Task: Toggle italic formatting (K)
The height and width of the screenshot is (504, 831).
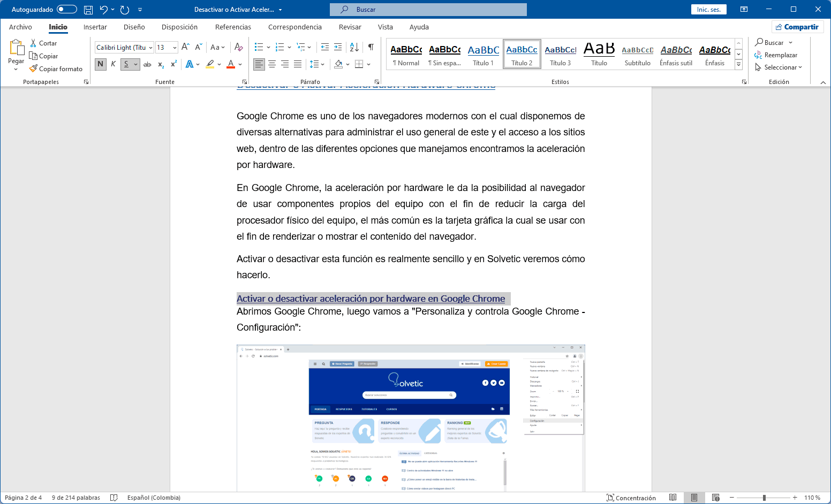Action: click(113, 64)
